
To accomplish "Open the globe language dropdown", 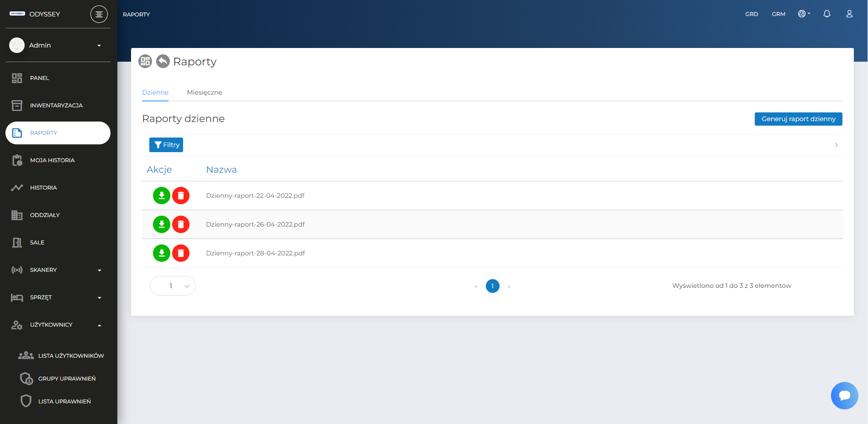I will (804, 14).
